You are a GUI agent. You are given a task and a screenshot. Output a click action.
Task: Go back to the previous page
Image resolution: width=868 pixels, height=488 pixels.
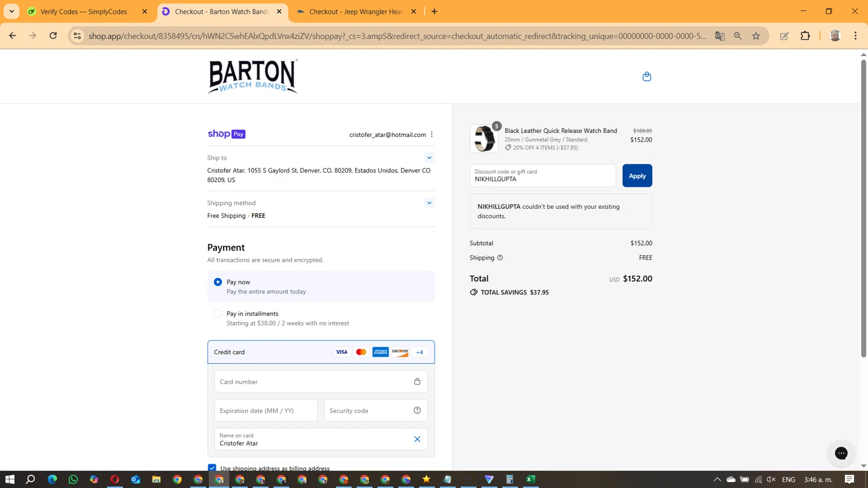(x=13, y=36)
